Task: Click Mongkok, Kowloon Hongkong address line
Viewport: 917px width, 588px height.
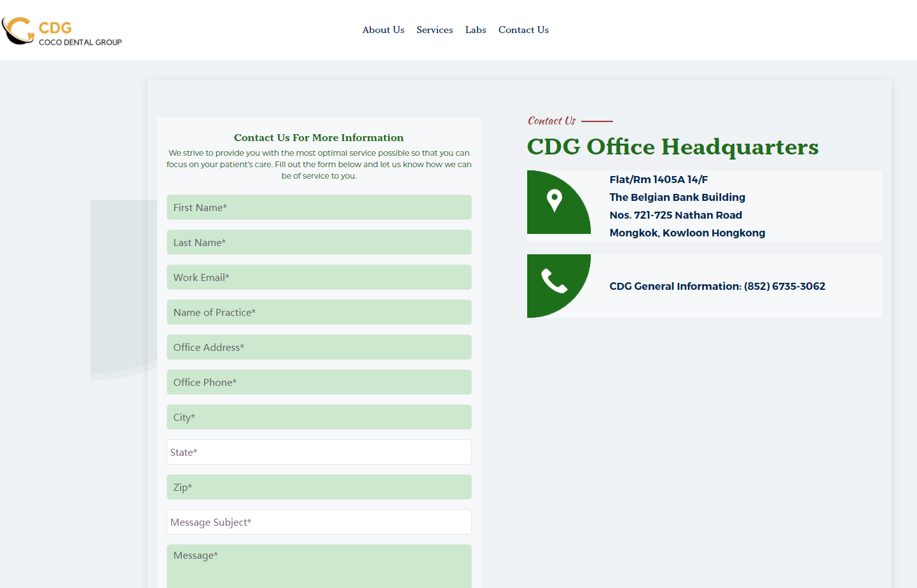Action: [x=687, y=233]
